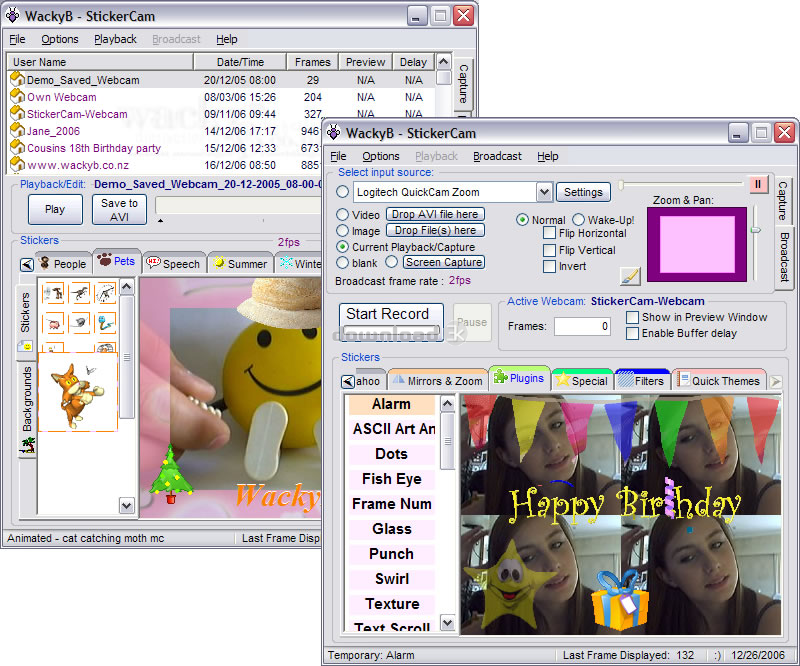800x666 pixels.
Task: Click the red pause icon above Zoom & Pan
Action: coord(758,184)
